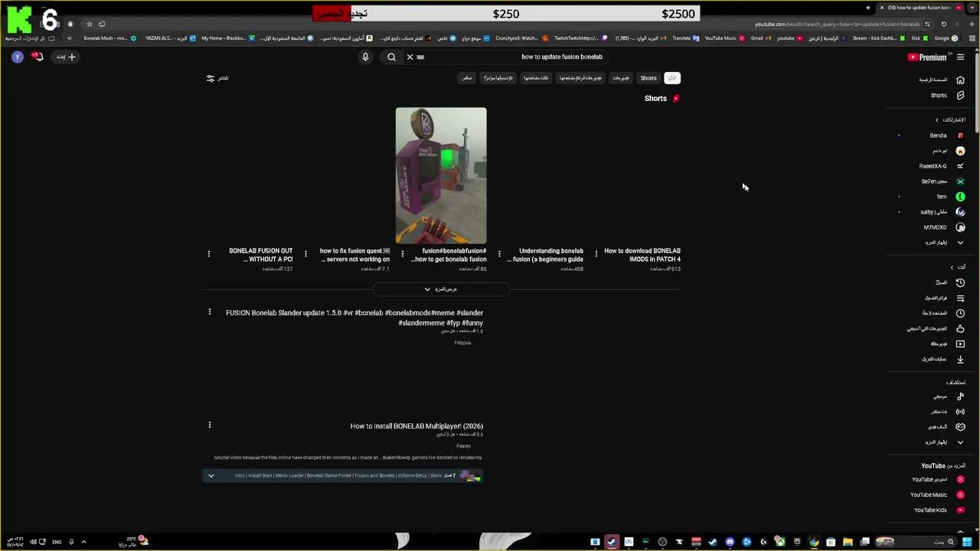Open How to download BONELAB MODS short
The height and width of the screenshot is (551, 980).
pyautogui.click(x=642, y=255)
